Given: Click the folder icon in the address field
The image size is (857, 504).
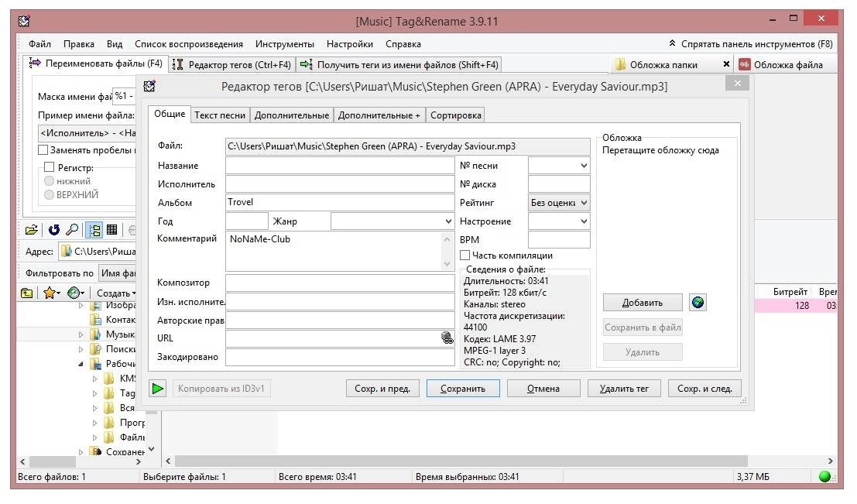Looking at the screenshot, I should [x=66, y=251].
